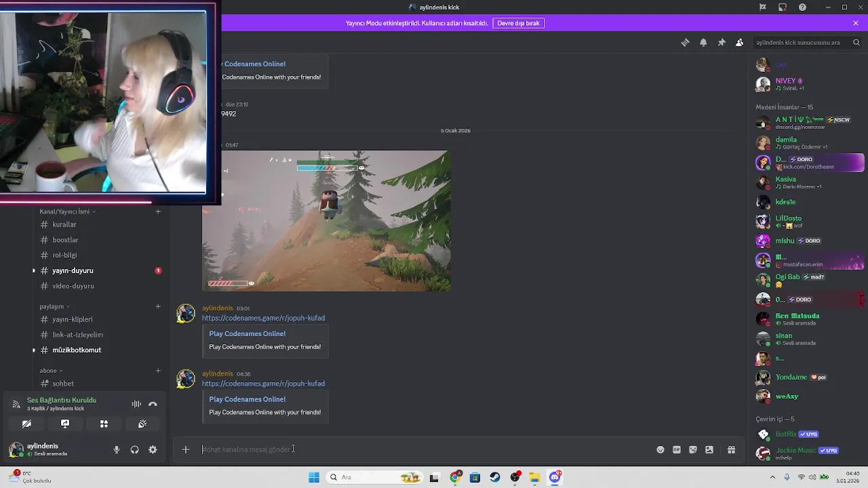Image resolution: width=868 pixels, height=488 pixels.
Task: Open codenames link in the 03:01 message
Action: click(263, 318)
